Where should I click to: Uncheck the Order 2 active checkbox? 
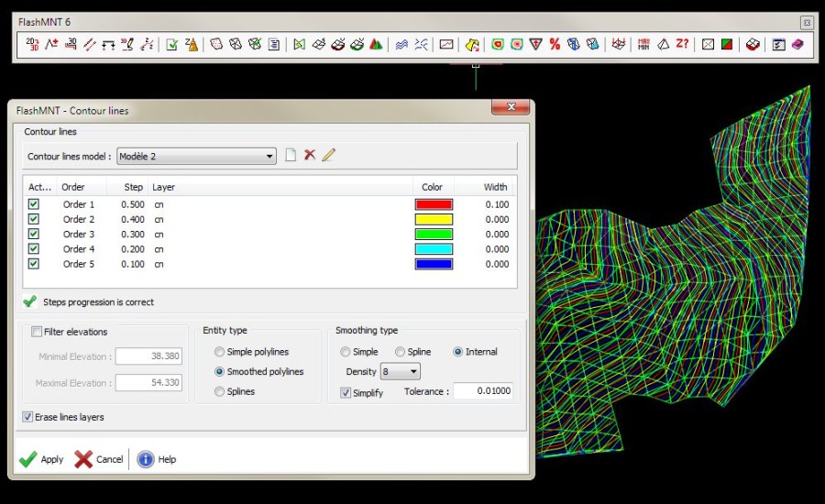[x=34, y=219]
